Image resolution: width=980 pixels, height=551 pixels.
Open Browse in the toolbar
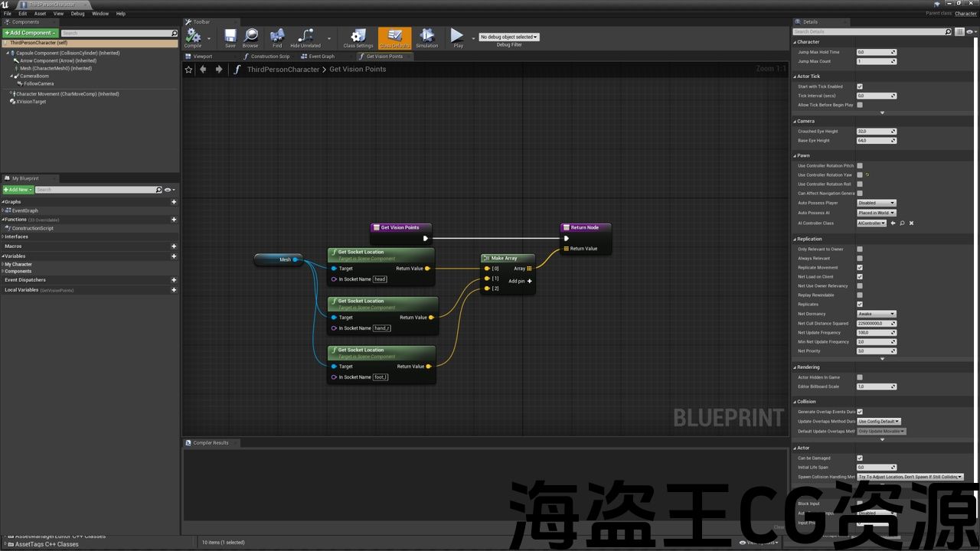(250, 37)
